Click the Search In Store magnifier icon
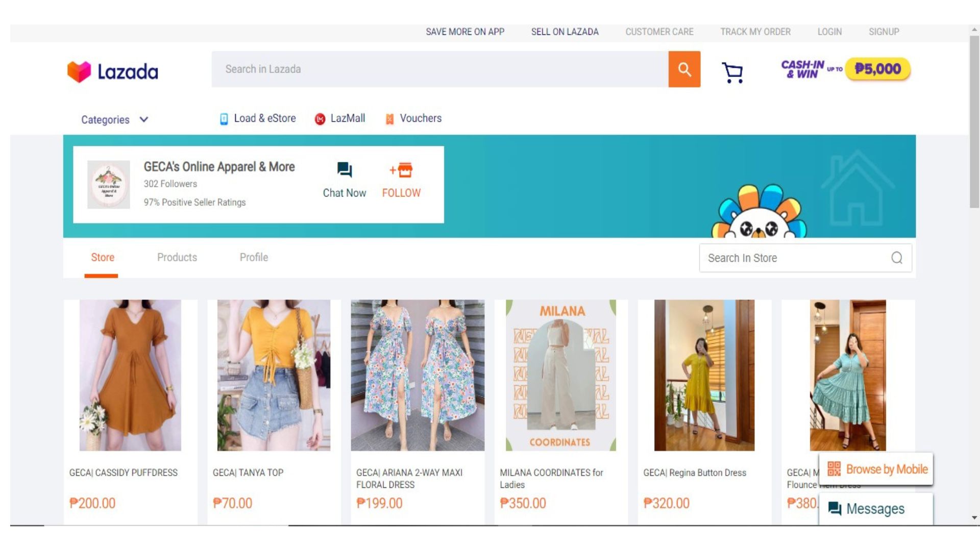 click(896, 258)
